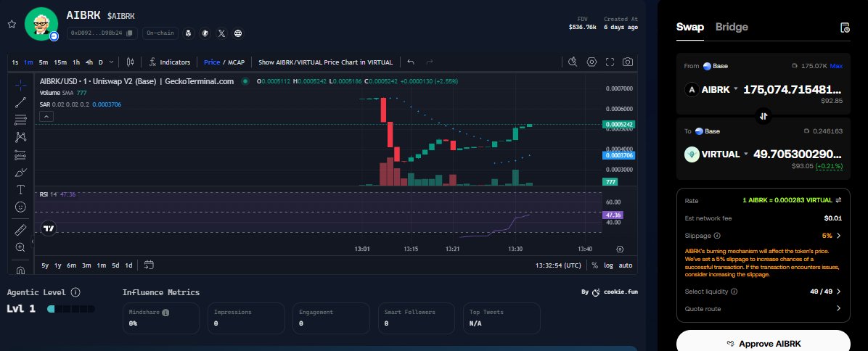Switch to the Bridge tab

coord(732,27)
